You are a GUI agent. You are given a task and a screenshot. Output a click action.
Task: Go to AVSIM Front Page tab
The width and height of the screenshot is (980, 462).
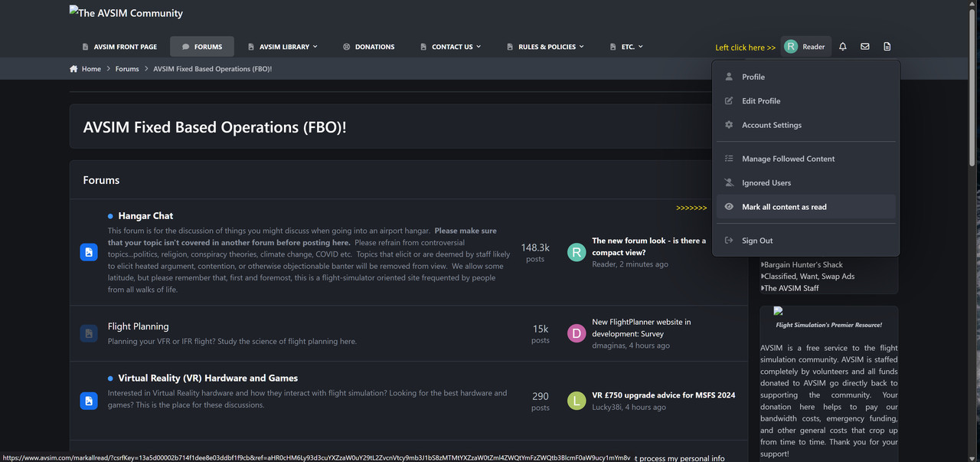pos(119,47)
